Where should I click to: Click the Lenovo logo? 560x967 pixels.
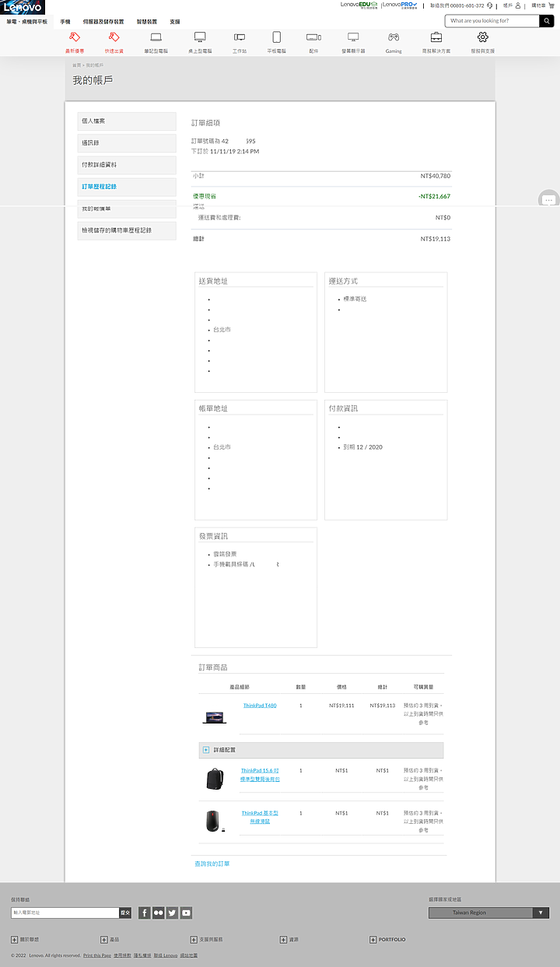(x=23, y=7)
